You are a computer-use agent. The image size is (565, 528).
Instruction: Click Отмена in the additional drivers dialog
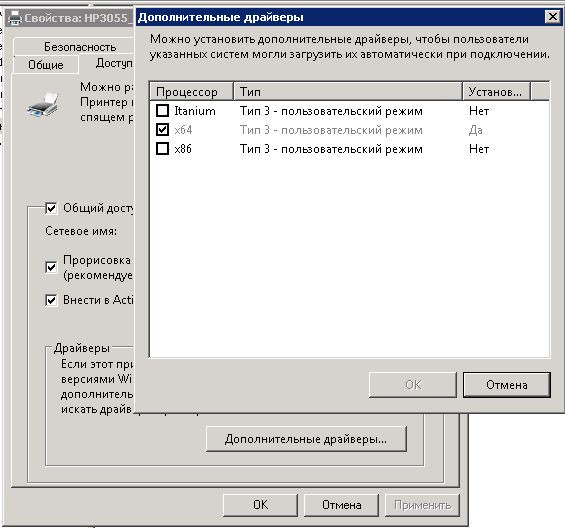[x=507, y=385]
